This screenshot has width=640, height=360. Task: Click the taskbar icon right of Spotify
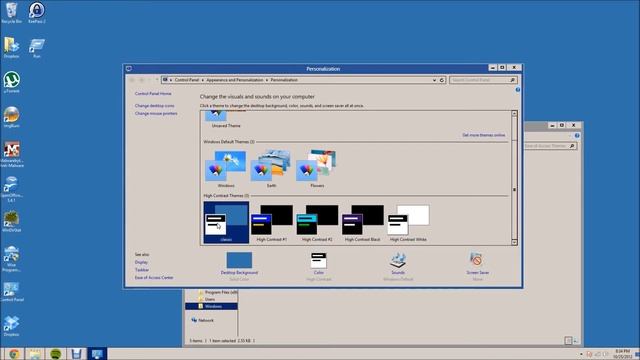tap(76, 354)
